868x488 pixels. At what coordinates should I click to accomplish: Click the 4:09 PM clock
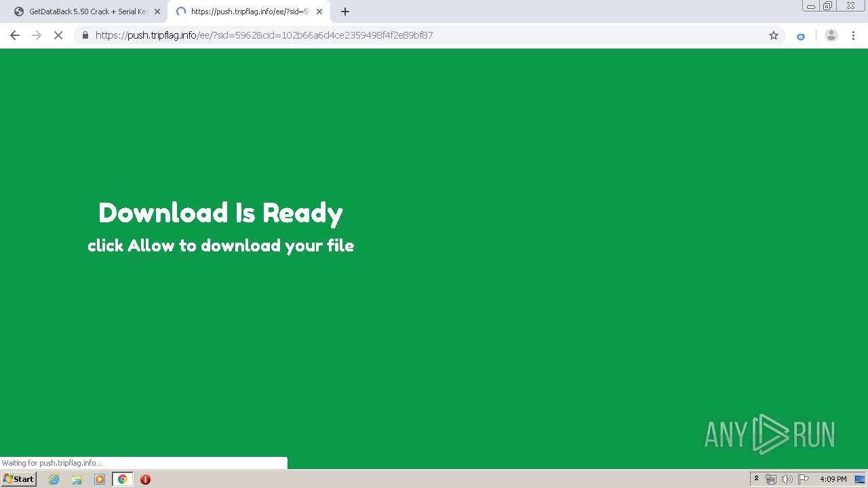[833, 479]
